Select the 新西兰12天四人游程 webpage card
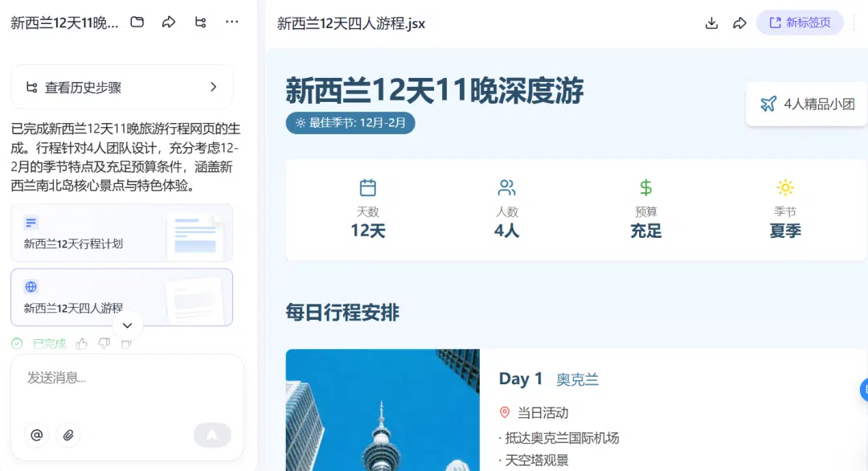Image resolution: width=868 pixels, height=471 pixels. [122, 296]
